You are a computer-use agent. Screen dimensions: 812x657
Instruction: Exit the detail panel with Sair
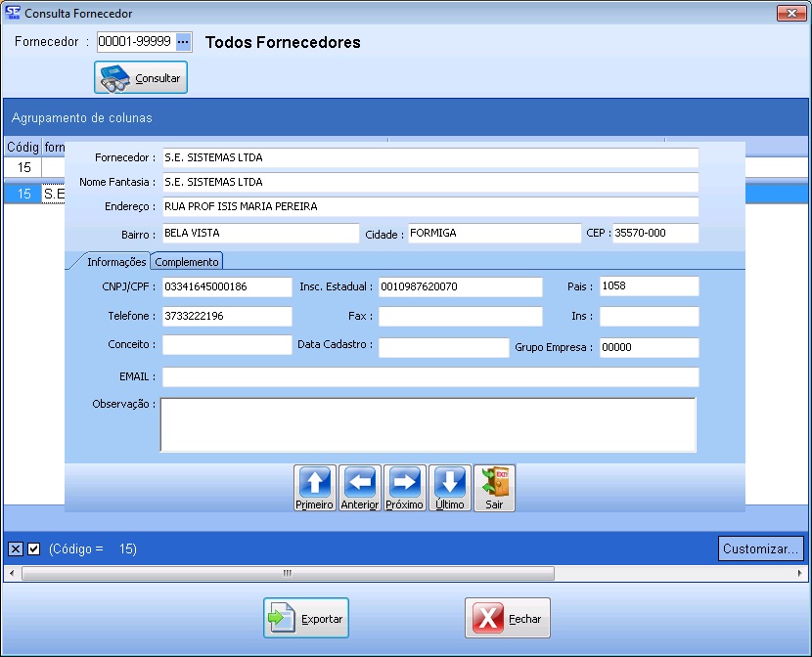point(494,488)
